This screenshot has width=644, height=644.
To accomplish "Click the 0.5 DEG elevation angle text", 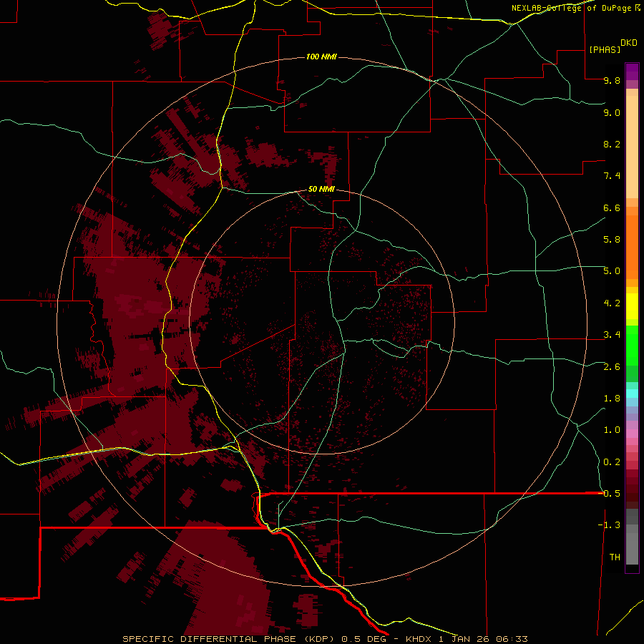I will pos(364,639).
